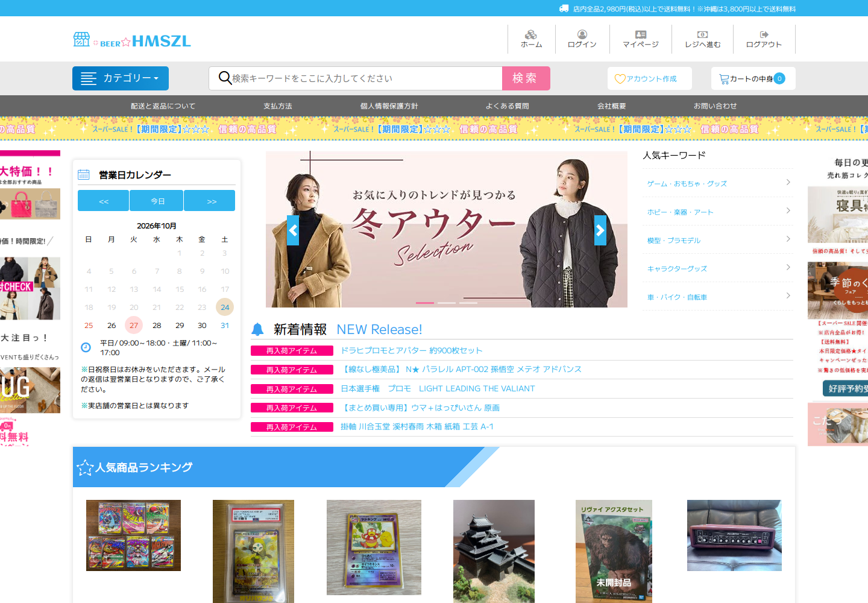Image resolution: width=868 pixels, height=603 pixels.
Task: Open 個人情報保護方針 menu item
Action: coord(389,106)
